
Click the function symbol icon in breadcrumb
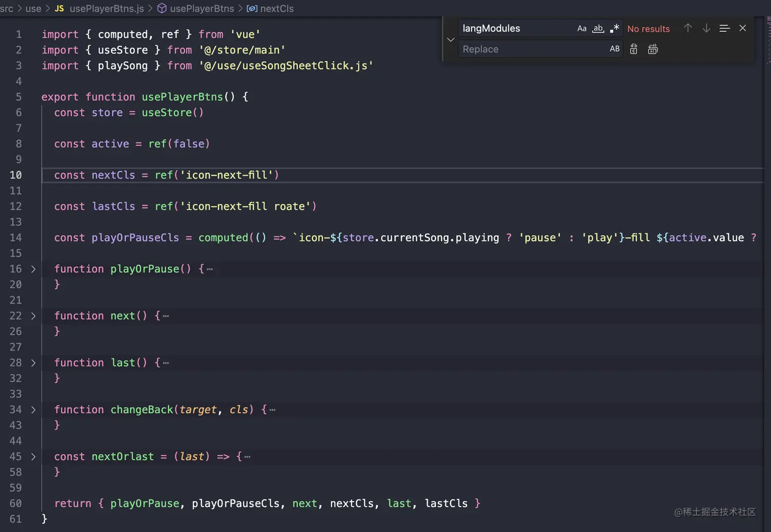coord(162,9)
